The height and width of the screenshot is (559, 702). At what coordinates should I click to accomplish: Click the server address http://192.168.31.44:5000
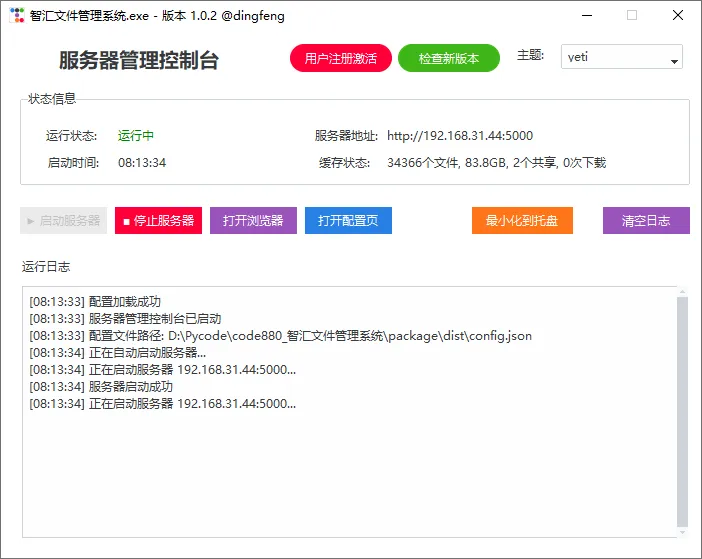click(x=460, y=136)
